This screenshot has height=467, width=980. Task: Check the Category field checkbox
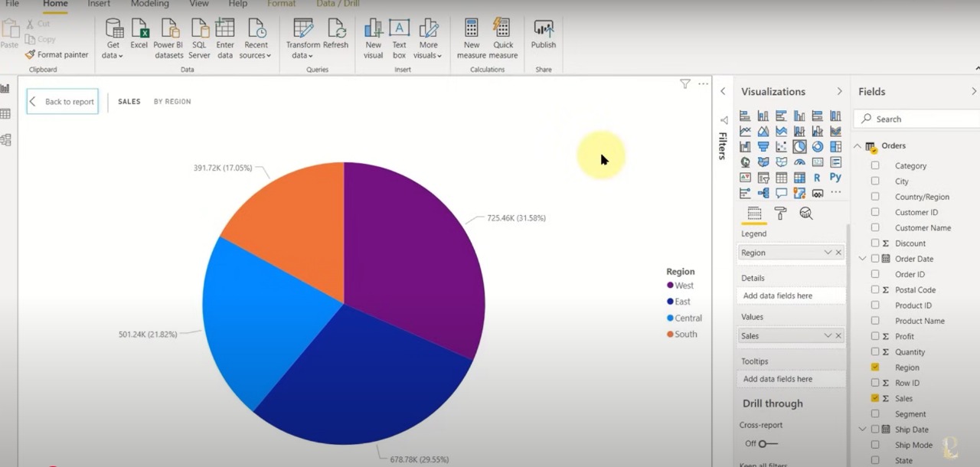(x=875, y=165)
